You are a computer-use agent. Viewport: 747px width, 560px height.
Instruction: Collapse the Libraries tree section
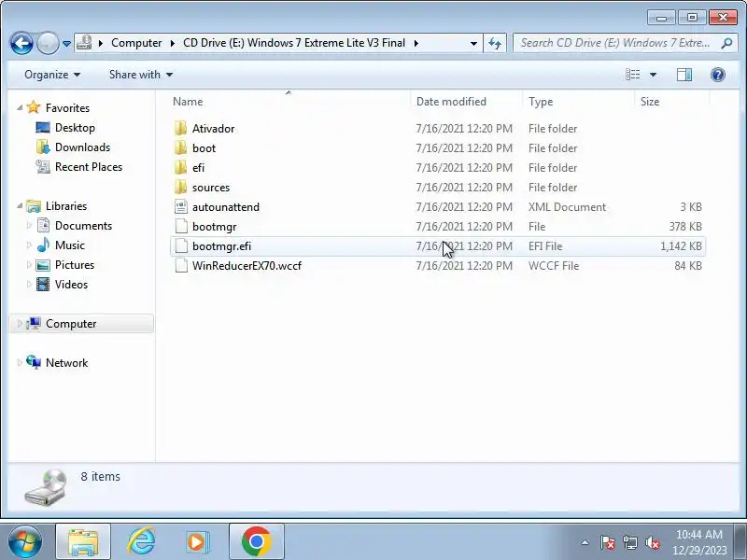(20, 206)
